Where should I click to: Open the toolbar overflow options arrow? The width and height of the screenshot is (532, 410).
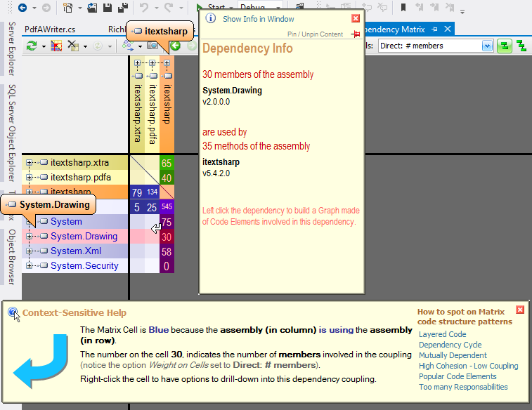[462, 12]
